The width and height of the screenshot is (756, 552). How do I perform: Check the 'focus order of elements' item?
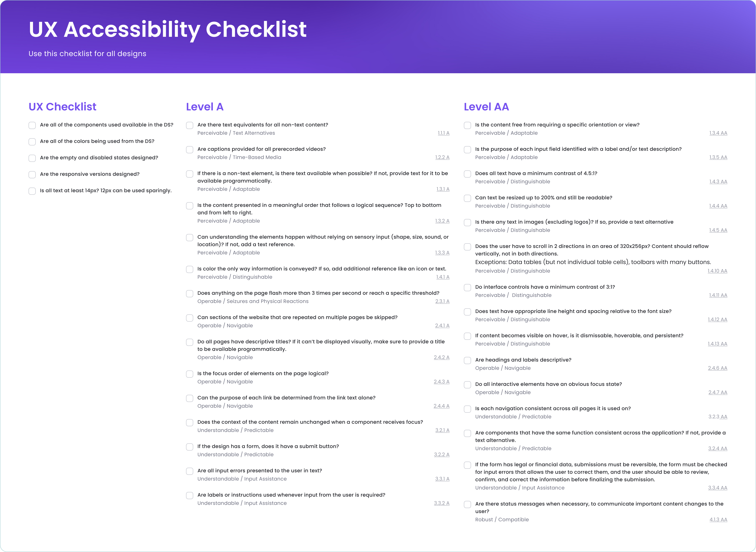[190, 374]
